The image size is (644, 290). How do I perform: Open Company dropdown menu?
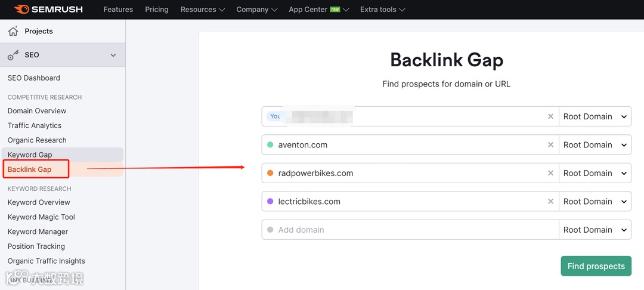(256, 9)
